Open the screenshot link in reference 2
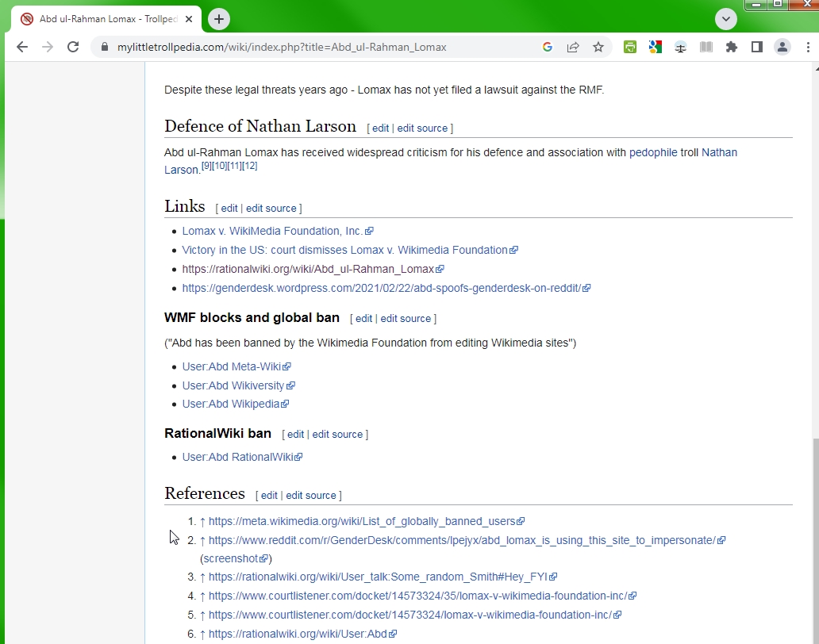This screenshot has height=644, width=819. click(236, 558)
